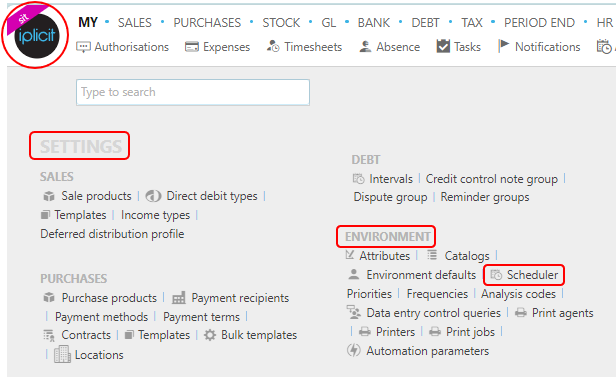Open the GL menu

pos(329,23)
